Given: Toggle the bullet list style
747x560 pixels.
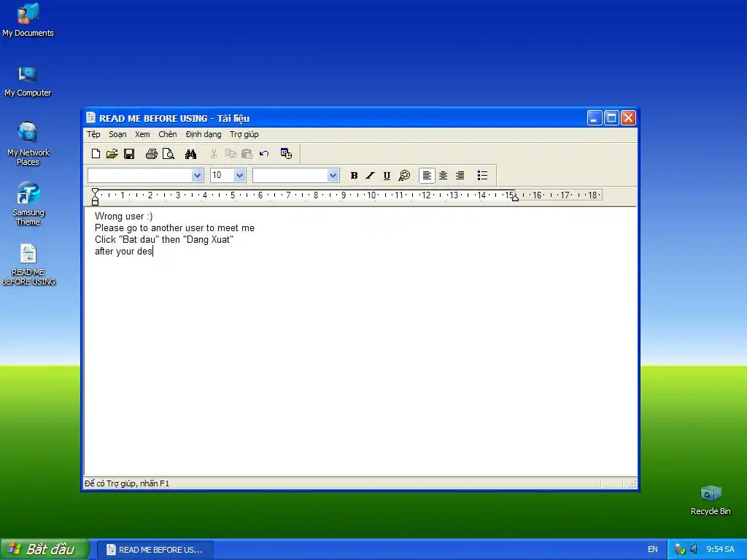Looking at the screenshot, I should pyautogui.click(x=482, y=176).
